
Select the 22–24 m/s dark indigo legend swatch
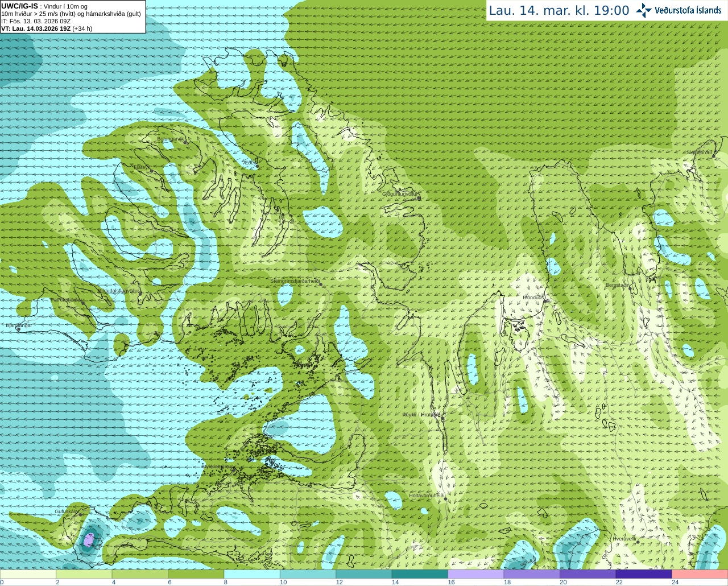[644, 574]
